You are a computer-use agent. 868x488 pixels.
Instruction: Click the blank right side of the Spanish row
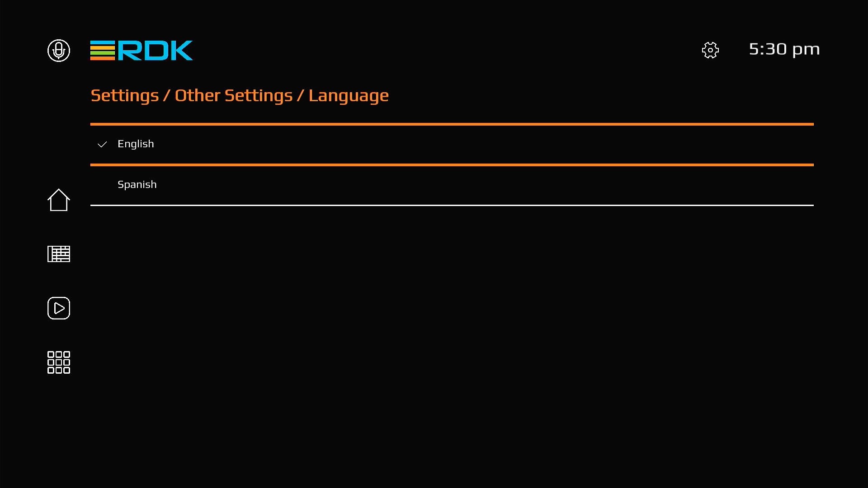[633, 185]
